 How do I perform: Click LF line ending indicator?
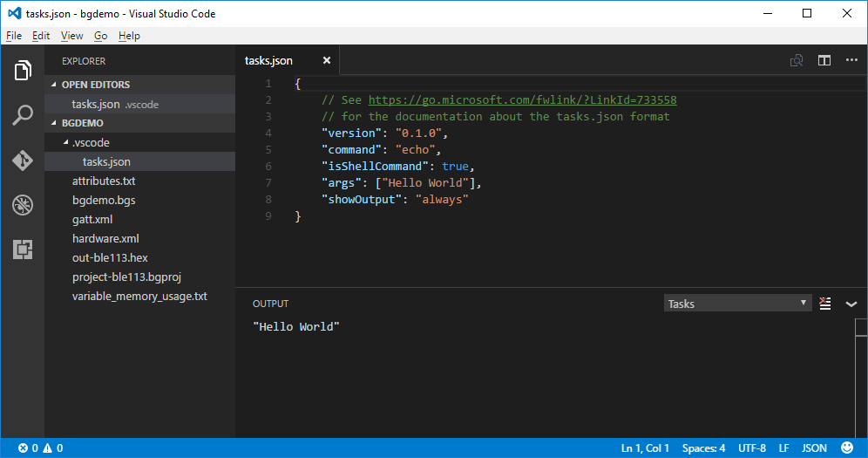pyautogui.click(x=783, y=448)
